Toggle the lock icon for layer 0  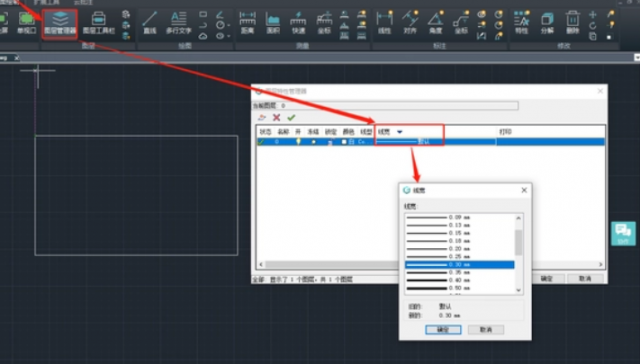(330, 142)
